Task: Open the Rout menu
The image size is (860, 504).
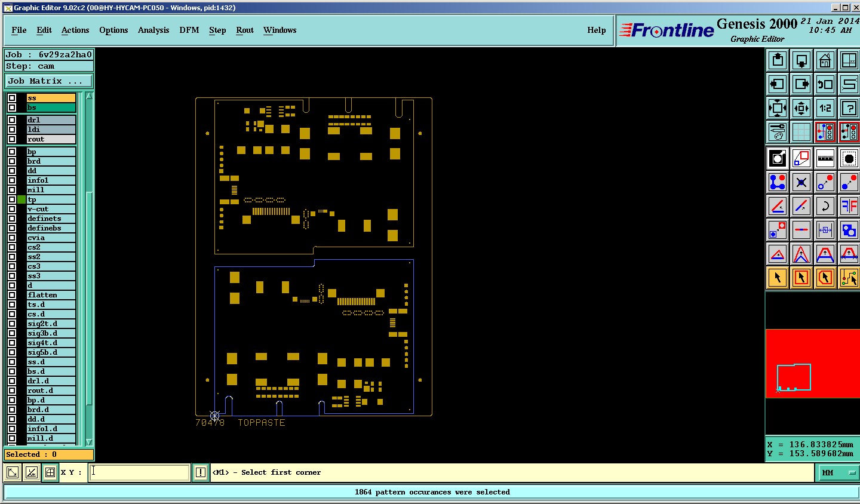Action: tap(245, 30)
